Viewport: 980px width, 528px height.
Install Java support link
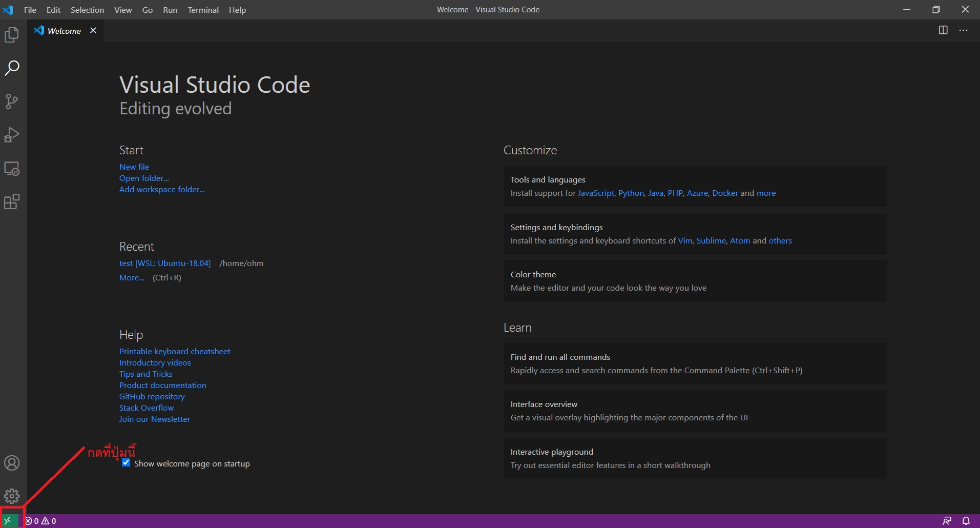(656, 193)
